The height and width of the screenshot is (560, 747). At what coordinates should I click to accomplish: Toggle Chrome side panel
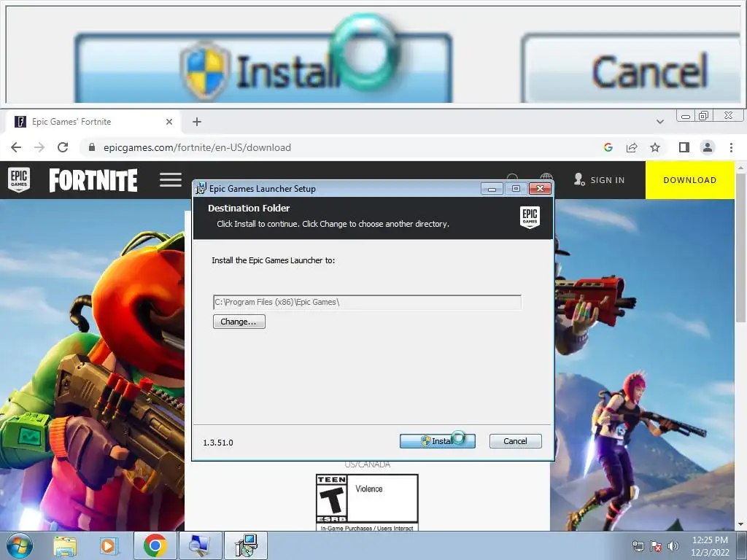[x=684, y=147]
